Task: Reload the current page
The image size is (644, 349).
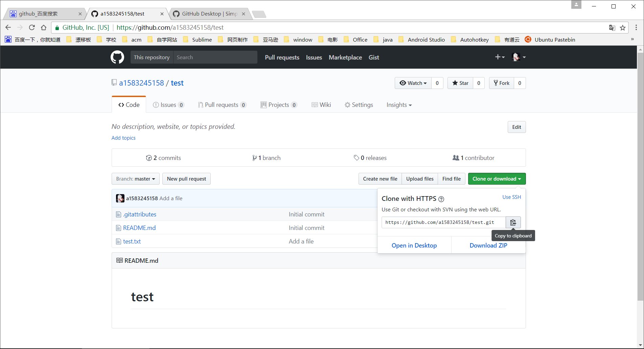Action: tap(32, 27)
